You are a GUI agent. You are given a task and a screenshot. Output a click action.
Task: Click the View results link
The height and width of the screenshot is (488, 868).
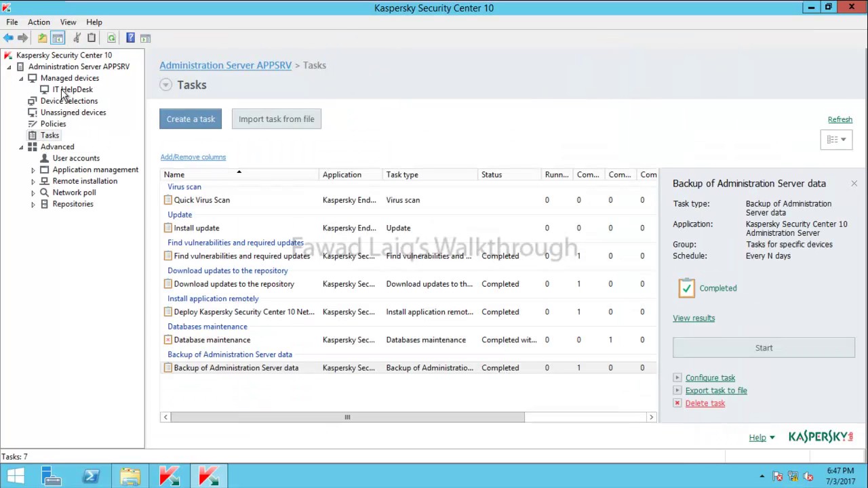pyautogui.click(x=694, y=318)
